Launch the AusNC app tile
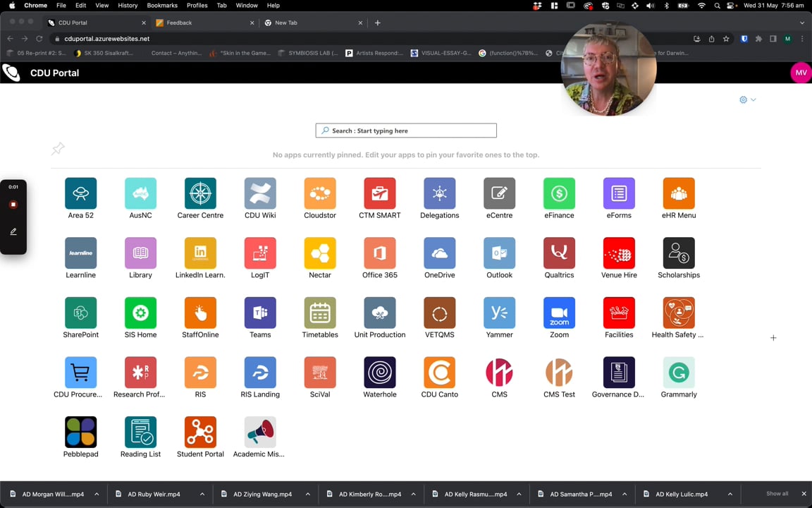812x508 pixels. (x=140, y=193)
